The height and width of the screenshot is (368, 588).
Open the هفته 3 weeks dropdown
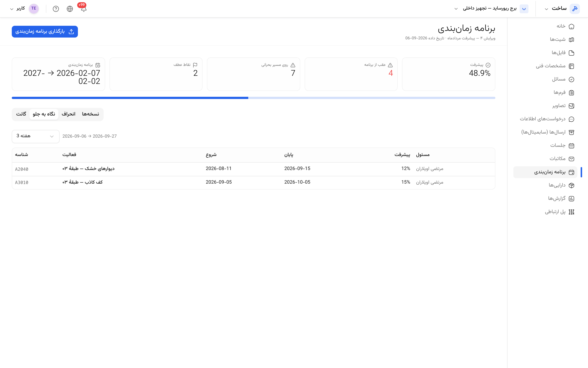click(x=35, y=136)
